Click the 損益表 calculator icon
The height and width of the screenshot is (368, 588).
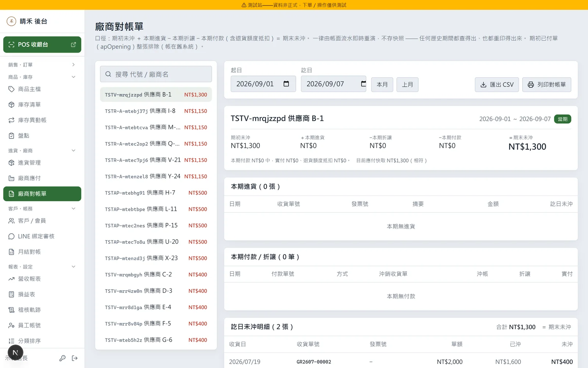[x=11, y=294]
